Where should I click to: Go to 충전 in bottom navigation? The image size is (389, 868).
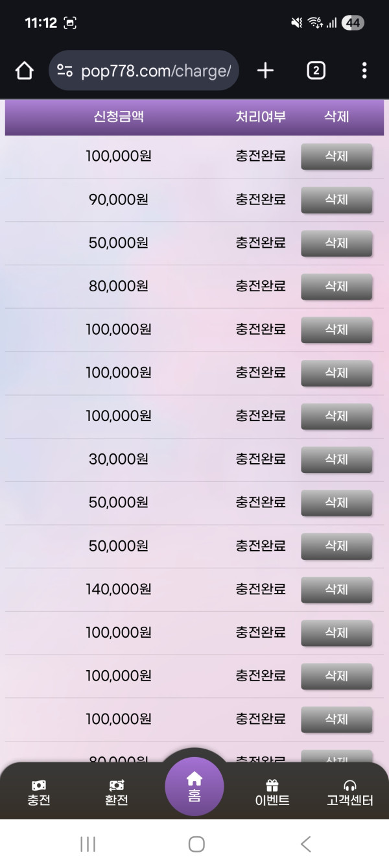39,793
